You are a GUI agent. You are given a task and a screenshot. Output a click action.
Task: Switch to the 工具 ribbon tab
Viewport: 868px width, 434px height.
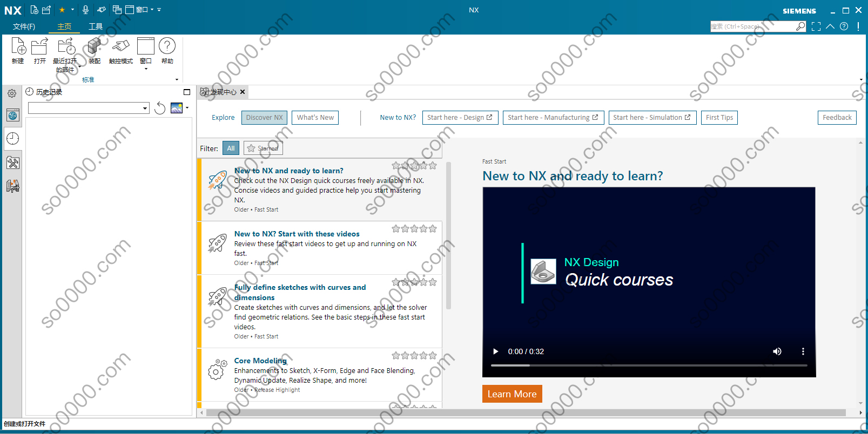[96, 26]
